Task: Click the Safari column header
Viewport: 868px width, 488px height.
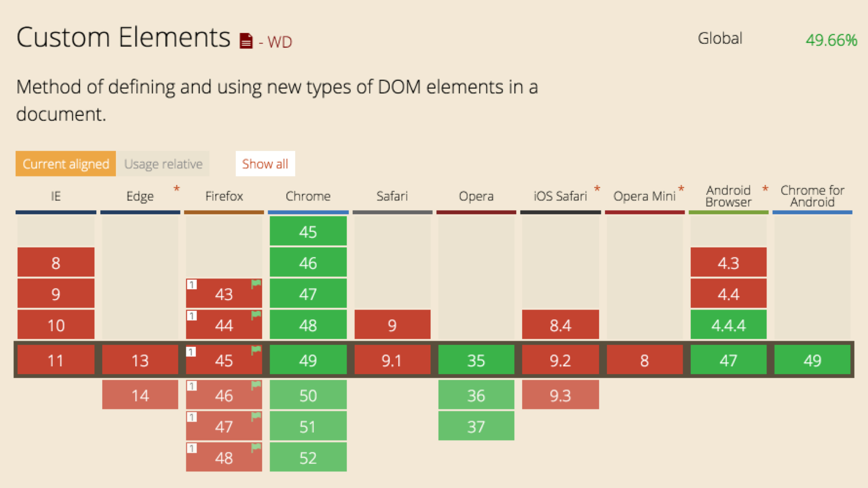Action: tap(392, 196)
